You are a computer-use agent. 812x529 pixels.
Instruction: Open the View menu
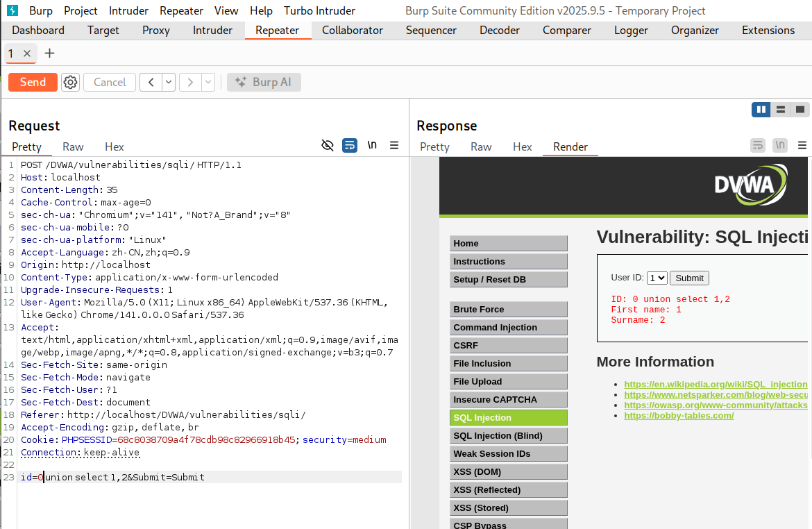226,10
